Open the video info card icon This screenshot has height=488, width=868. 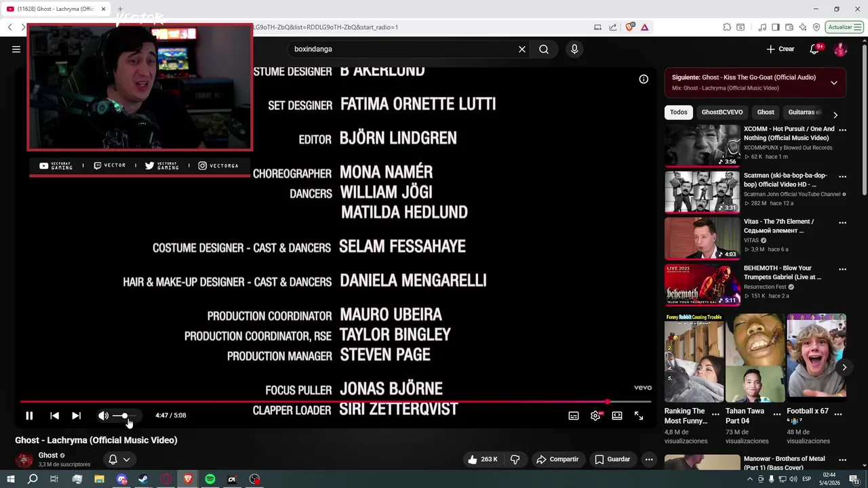[644, 79]
